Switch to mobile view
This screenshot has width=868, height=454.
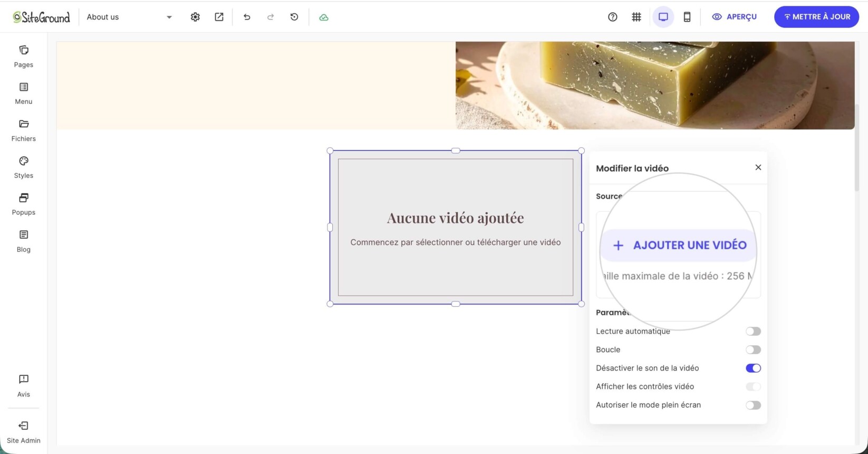pyautogui.click(x=687, y=17)
